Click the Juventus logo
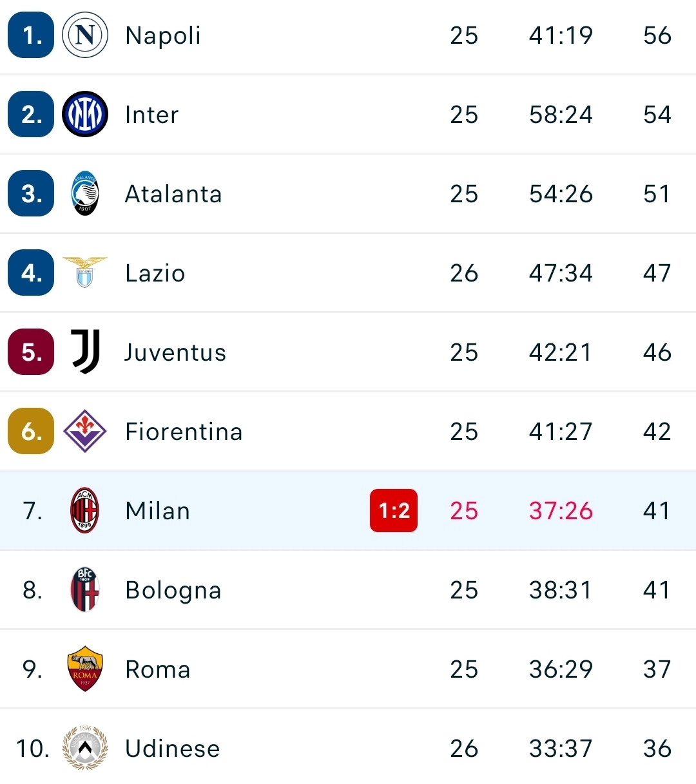 [x=84, y=352]
